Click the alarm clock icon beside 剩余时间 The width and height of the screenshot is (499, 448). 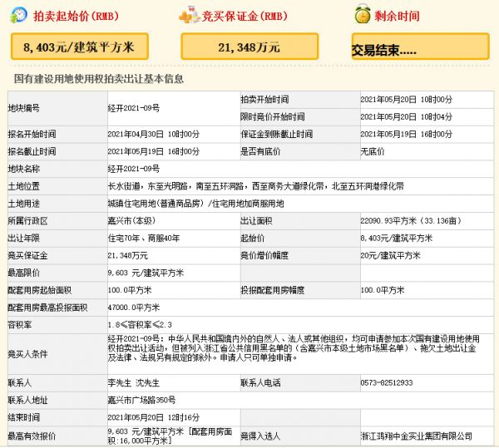click(363, 13)
